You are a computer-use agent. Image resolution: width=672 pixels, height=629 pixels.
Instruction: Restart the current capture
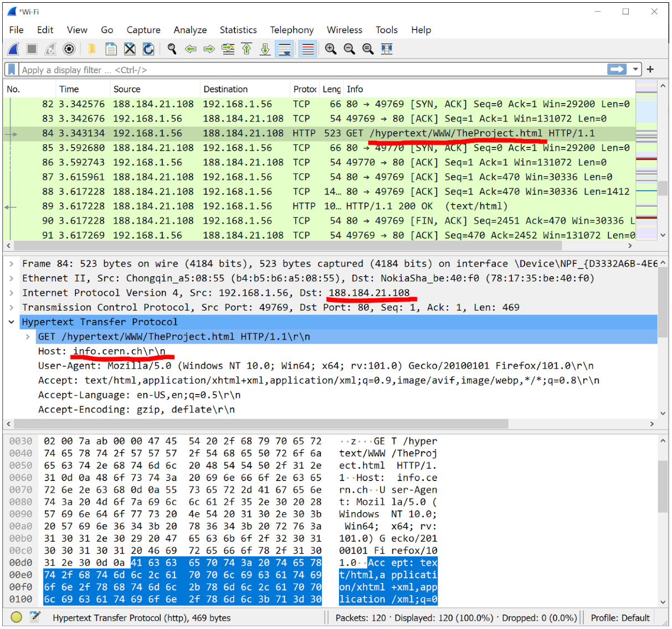point(50,49)
